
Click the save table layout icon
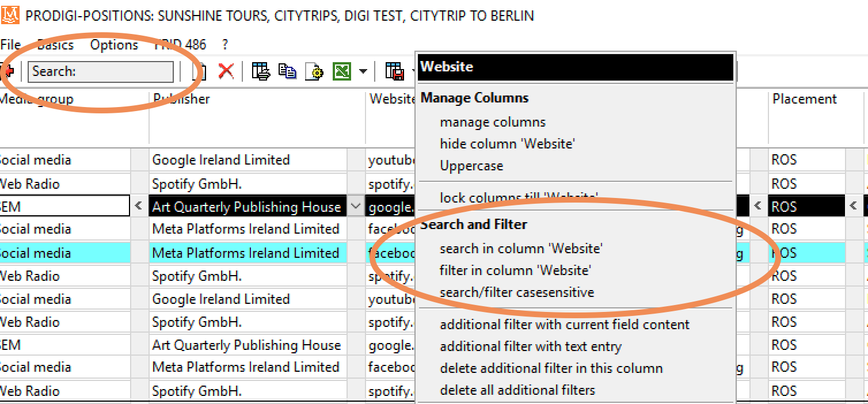(x=394, y=71)
